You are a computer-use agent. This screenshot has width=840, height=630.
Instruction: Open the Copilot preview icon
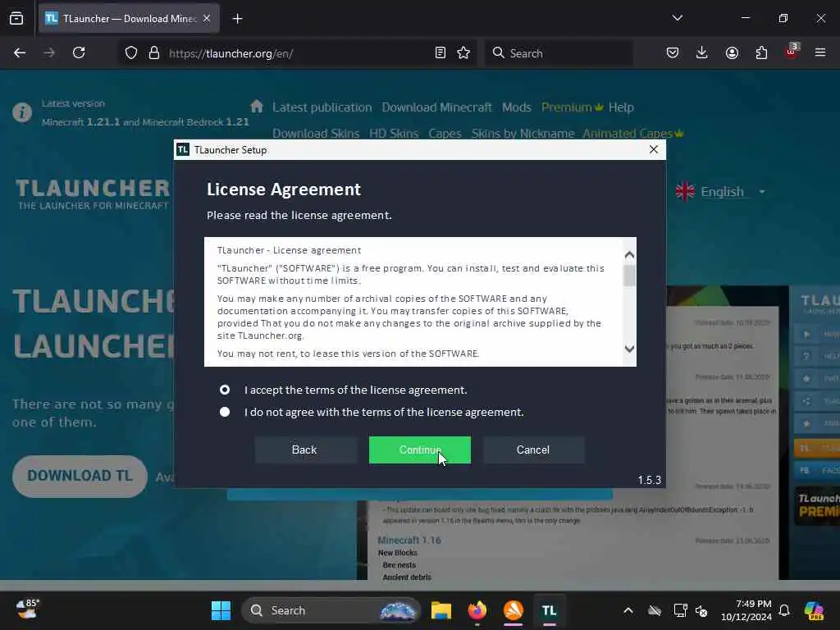814,610
